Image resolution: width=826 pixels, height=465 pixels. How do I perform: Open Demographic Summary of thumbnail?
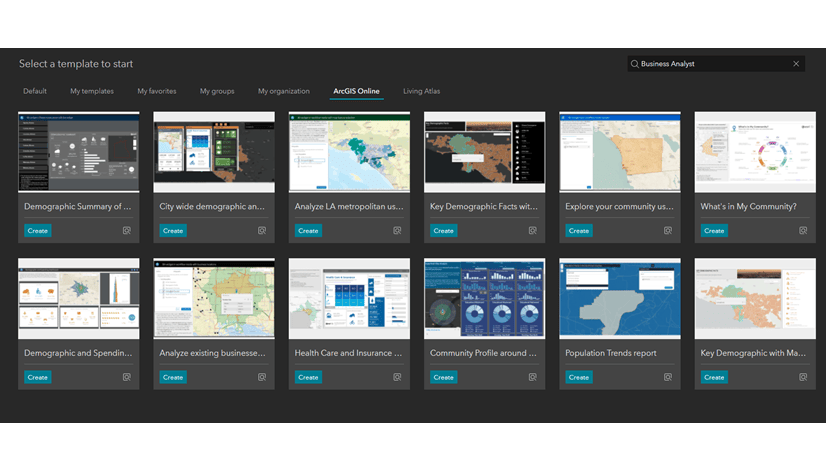(x=78, y=152)
